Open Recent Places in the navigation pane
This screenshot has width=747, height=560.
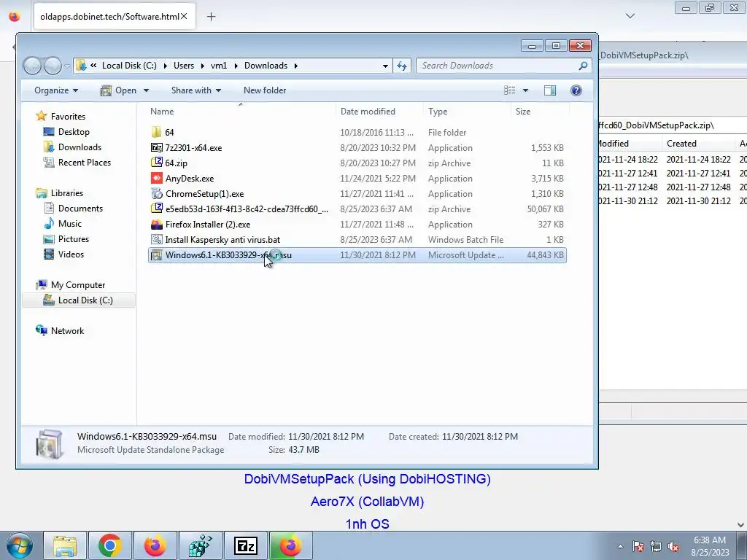[85, 163]
